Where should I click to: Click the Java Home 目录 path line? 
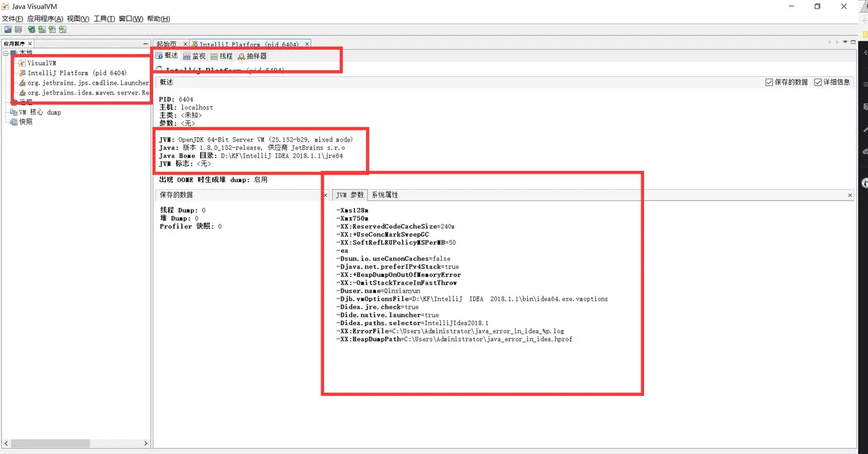coord(251,156)
